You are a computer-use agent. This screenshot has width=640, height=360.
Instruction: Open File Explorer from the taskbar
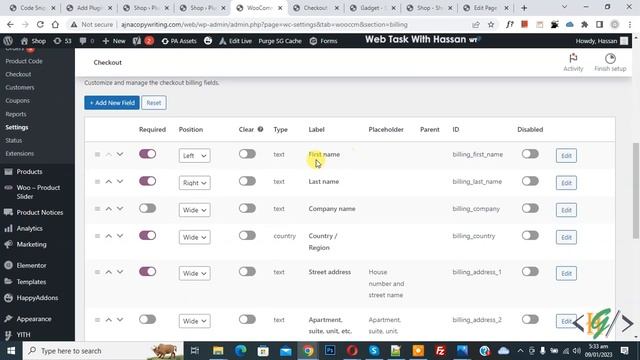click(x=218, y=350)
